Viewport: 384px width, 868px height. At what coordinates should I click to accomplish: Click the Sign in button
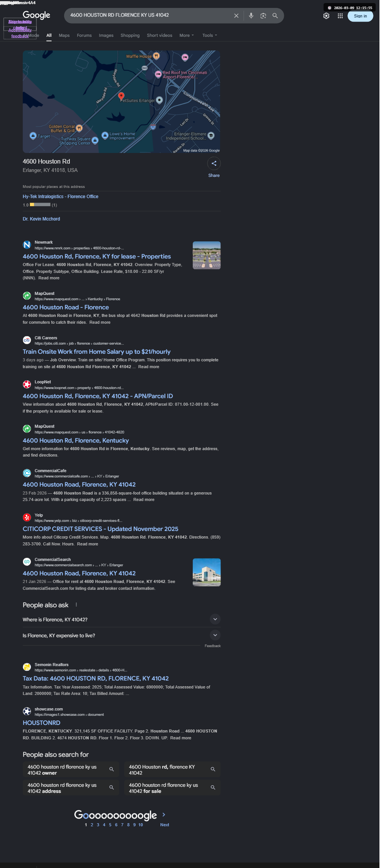click(360, 16)
